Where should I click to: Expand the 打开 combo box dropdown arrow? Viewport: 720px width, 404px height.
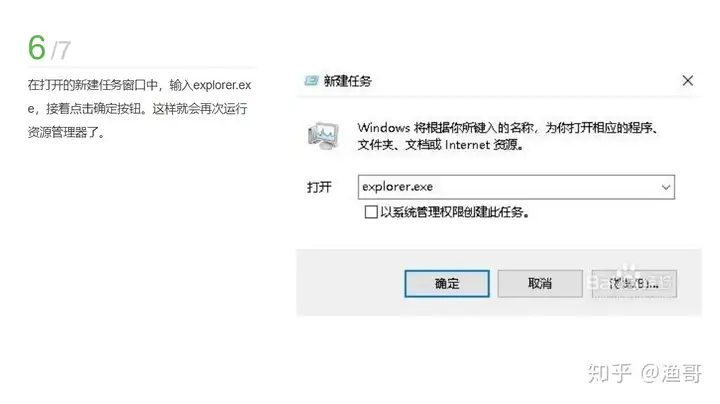tap(666, 187)
